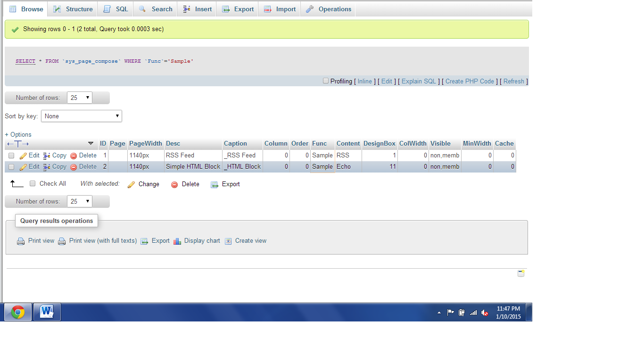
Task: Open the Export tab
Action: coord(238,9)
